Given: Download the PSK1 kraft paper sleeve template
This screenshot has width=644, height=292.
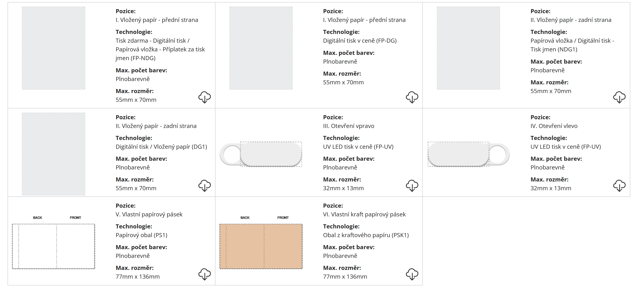Looking at the screenshot, I should [x=412, y=274].
